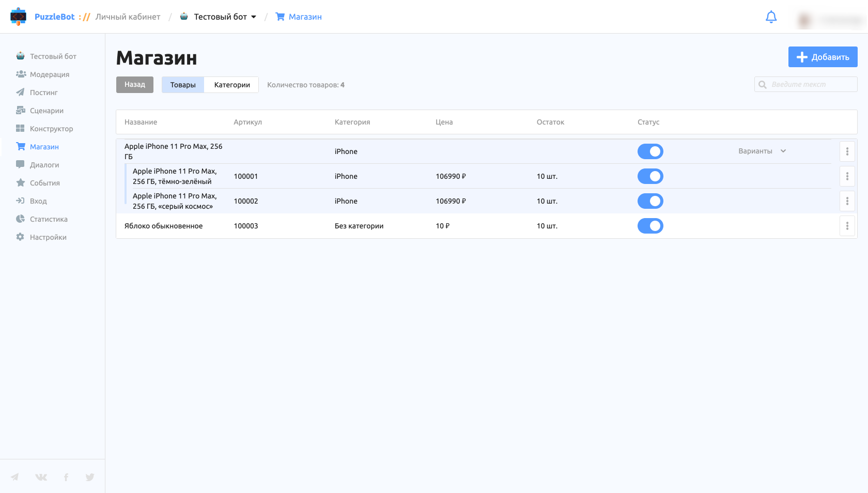
Task: Click the Тестовый бот avatar icon in sidebar
Action: point(20,56)
